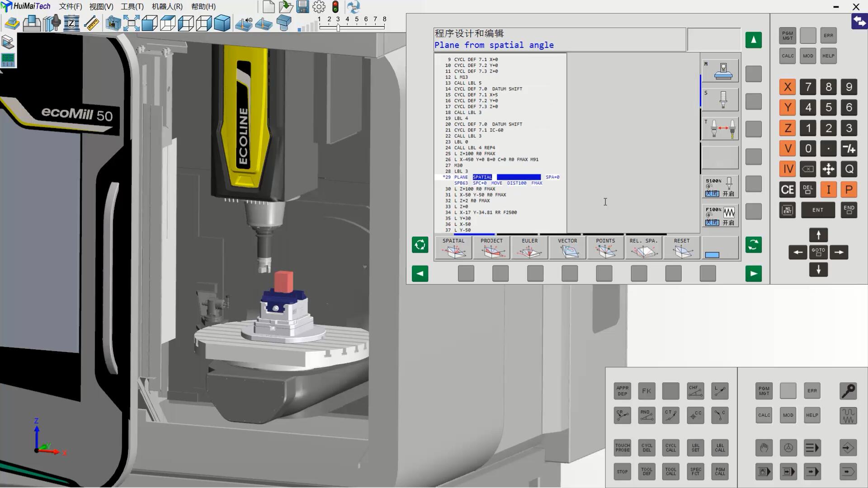Click the RND rounding key

click(x=646, y=415)
